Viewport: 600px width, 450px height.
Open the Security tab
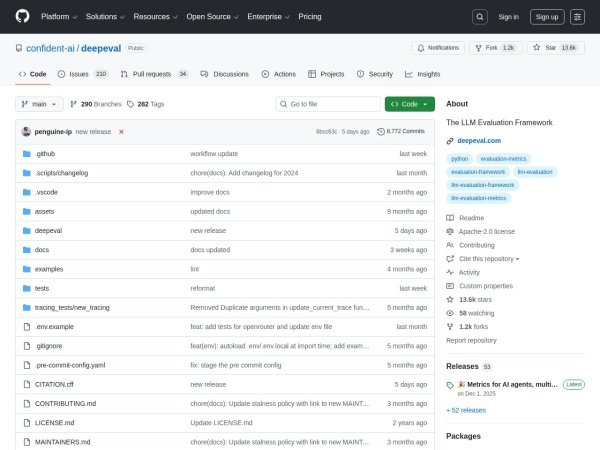pyautogui.click(x=375, y=74)
